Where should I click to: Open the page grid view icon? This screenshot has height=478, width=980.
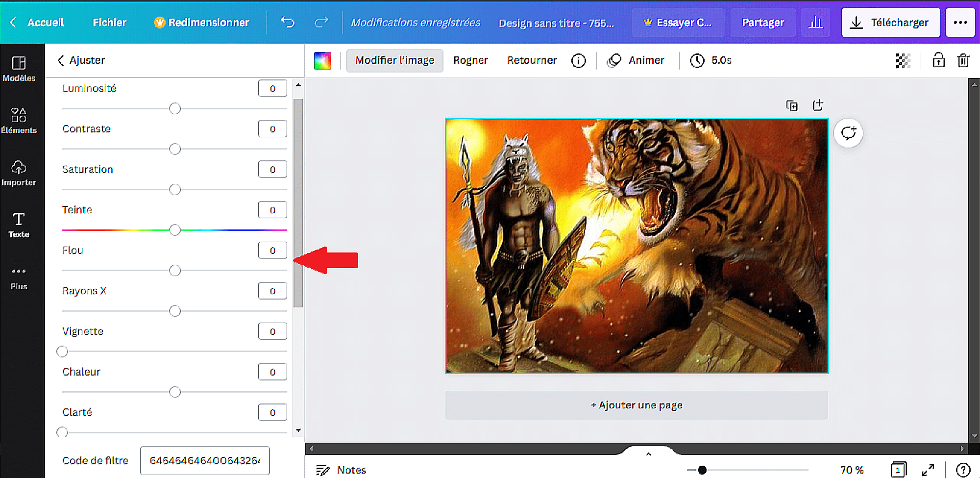point(898,470)
